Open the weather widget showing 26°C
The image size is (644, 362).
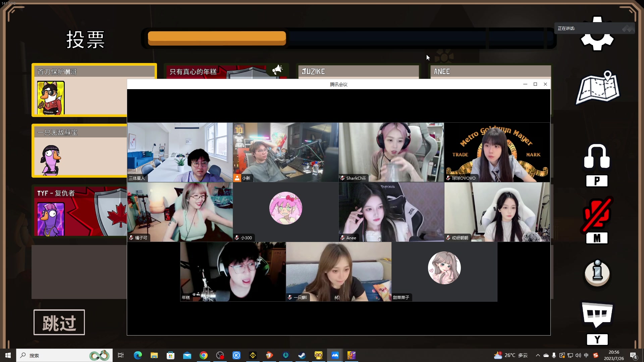coord(511,355)
